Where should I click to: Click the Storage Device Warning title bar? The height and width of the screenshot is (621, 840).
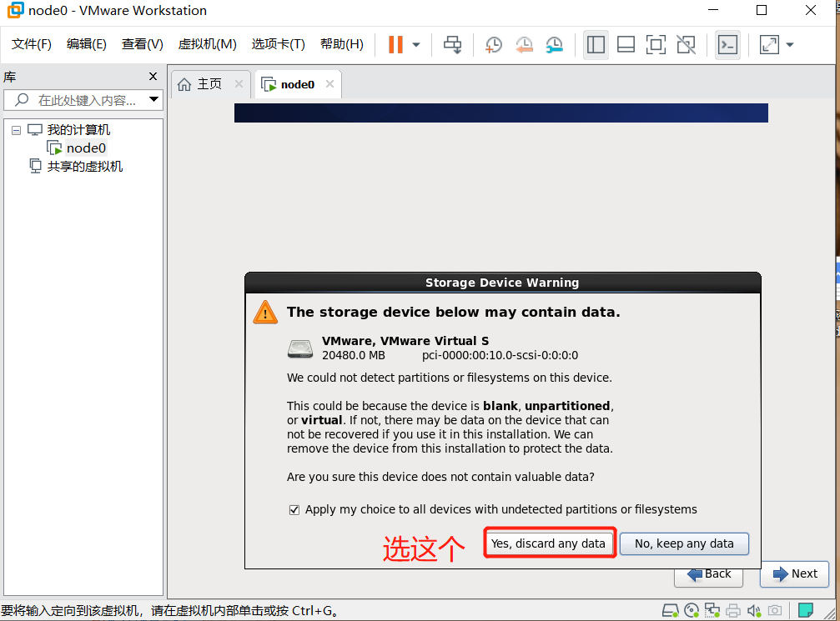coord(502,283)
